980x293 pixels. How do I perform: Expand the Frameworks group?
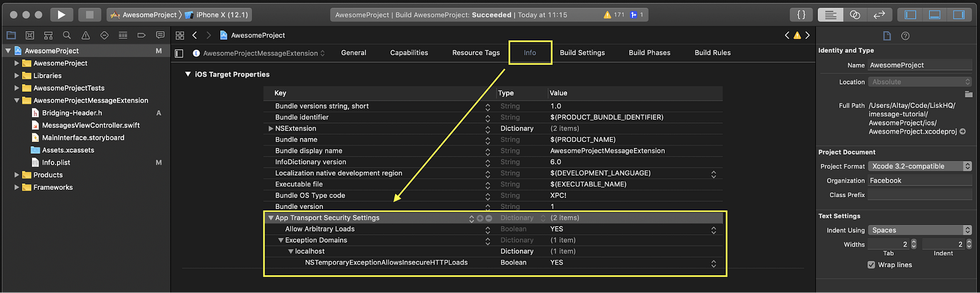[x=17, y=187]
